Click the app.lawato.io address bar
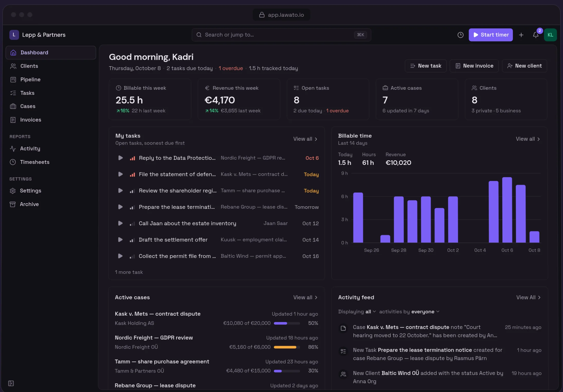This screenshot has width=563, height=392. coord(281,15)
